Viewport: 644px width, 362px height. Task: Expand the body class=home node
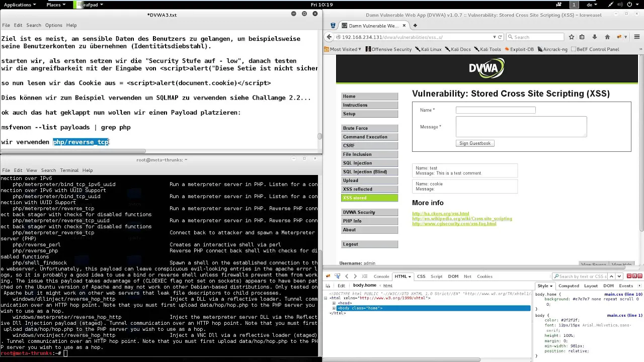334,308
